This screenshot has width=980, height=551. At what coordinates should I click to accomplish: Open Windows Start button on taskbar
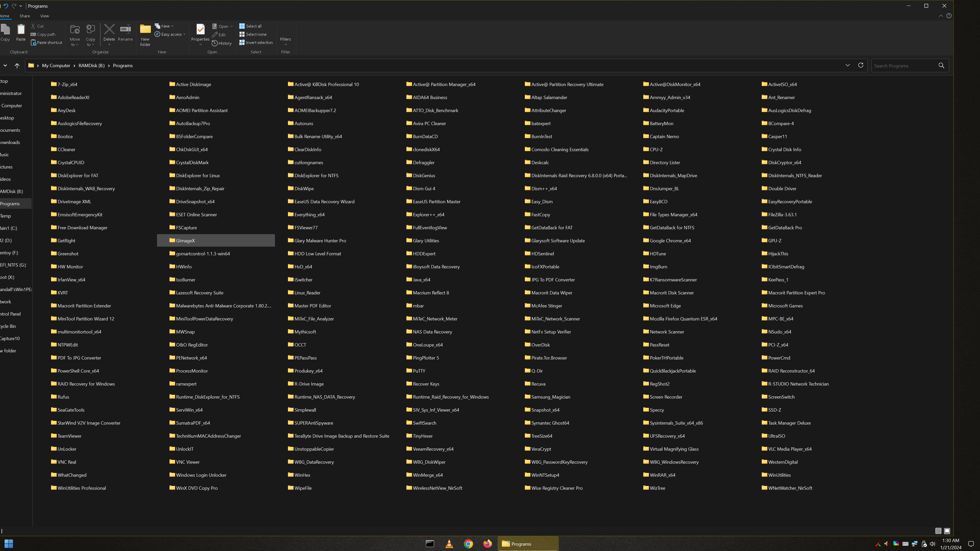(9, 543)
